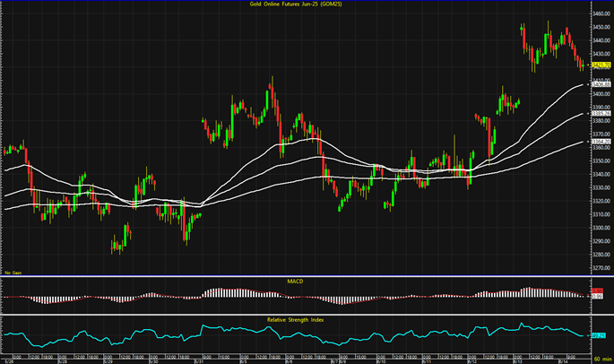Image resolution: width=614 pixels, height=364 pixels.
Task: Click the 3460.00 price axis label
Action: coord(601,13)
